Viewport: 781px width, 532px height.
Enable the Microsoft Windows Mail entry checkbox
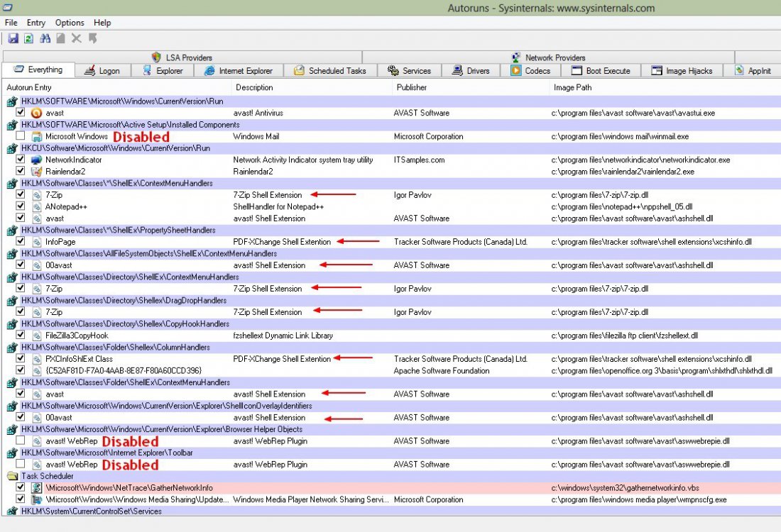(x=21, y=136)
